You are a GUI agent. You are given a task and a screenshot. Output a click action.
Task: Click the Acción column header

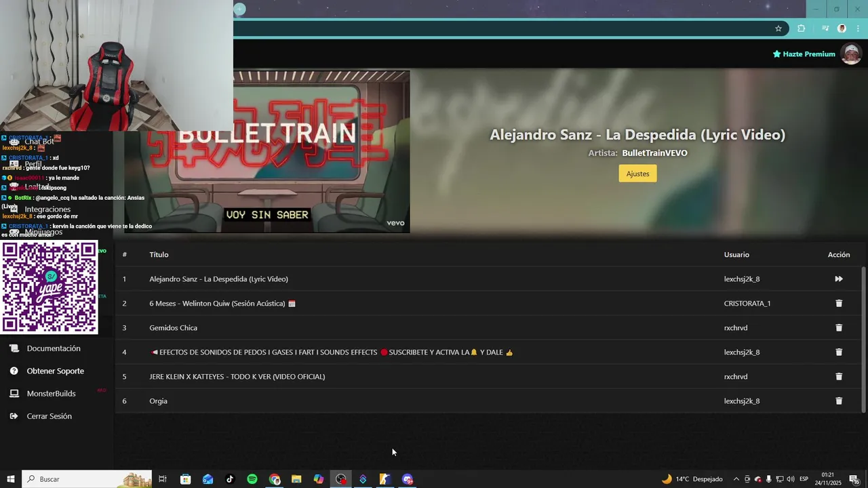click(839, 254)
